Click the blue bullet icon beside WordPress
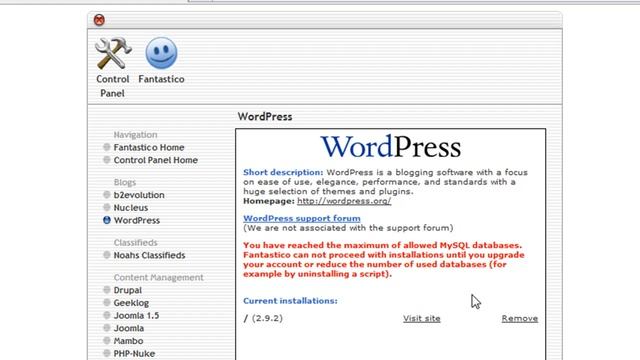Image resolution: width=640 pixels, height=360 pixels. tap(107, 220)
